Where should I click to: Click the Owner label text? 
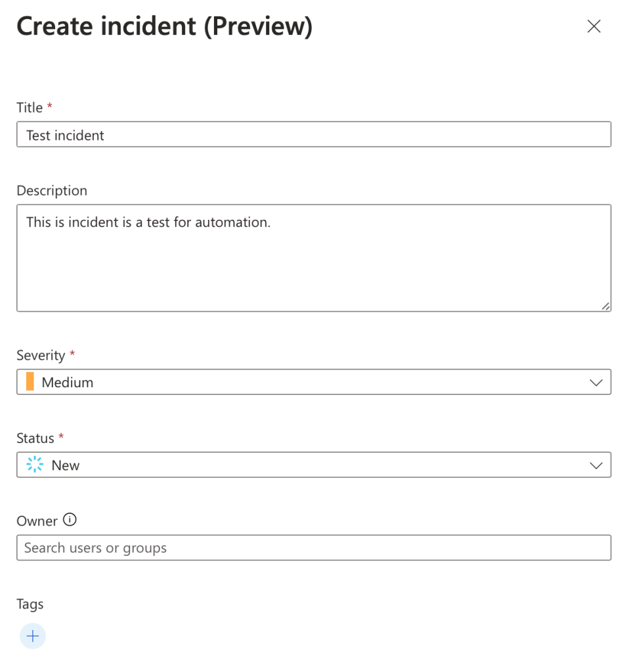[37, 521]
